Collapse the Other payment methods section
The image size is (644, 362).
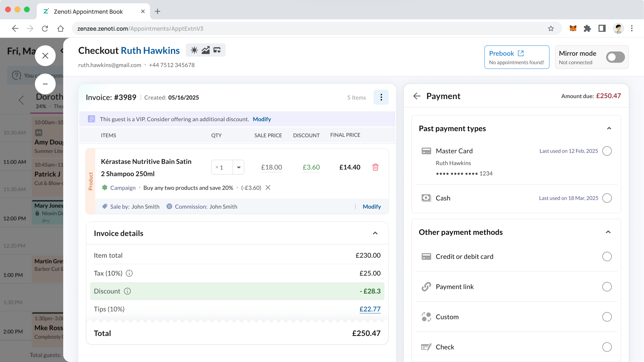pos(608,232)
